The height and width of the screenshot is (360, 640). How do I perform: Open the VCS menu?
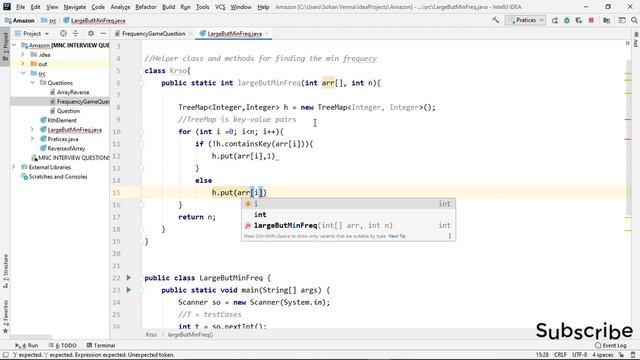tap(220, 7)
